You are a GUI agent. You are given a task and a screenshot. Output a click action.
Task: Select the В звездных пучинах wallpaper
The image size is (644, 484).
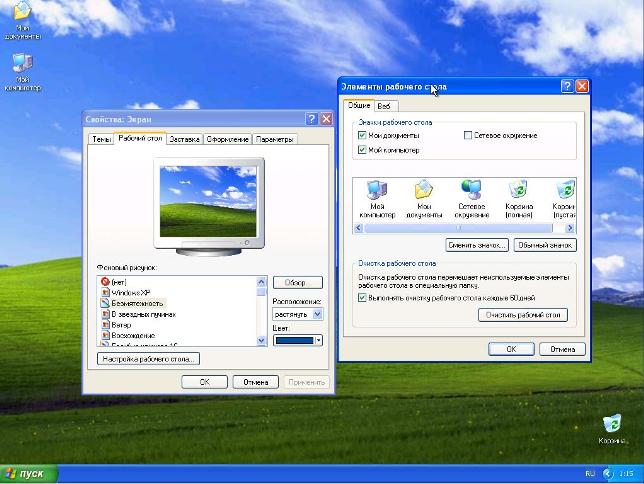pos(138,314)
